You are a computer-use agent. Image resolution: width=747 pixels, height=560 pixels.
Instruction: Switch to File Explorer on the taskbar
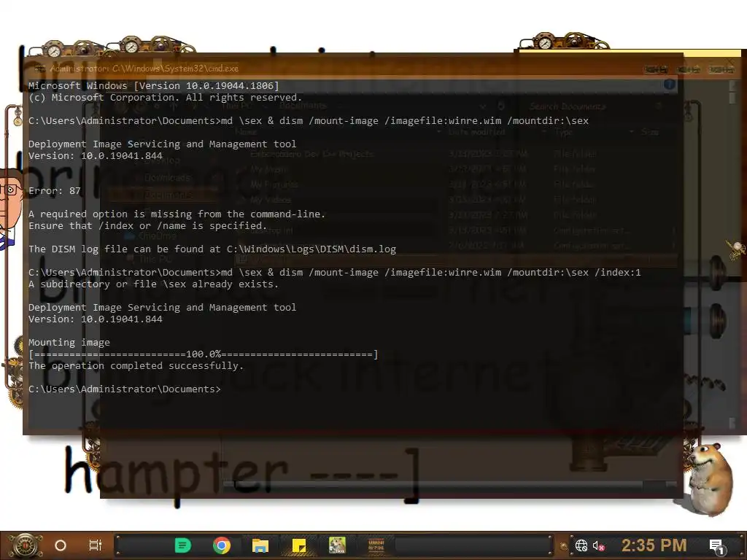coord(260,545)
